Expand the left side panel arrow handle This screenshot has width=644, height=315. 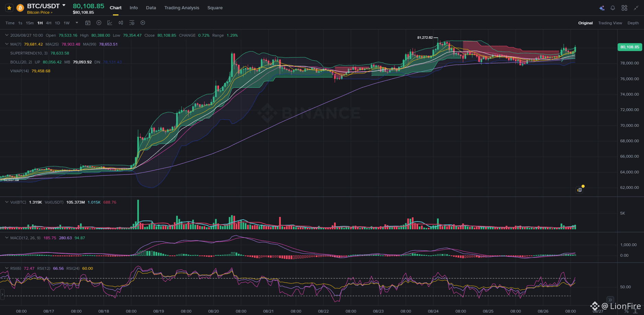2,294
